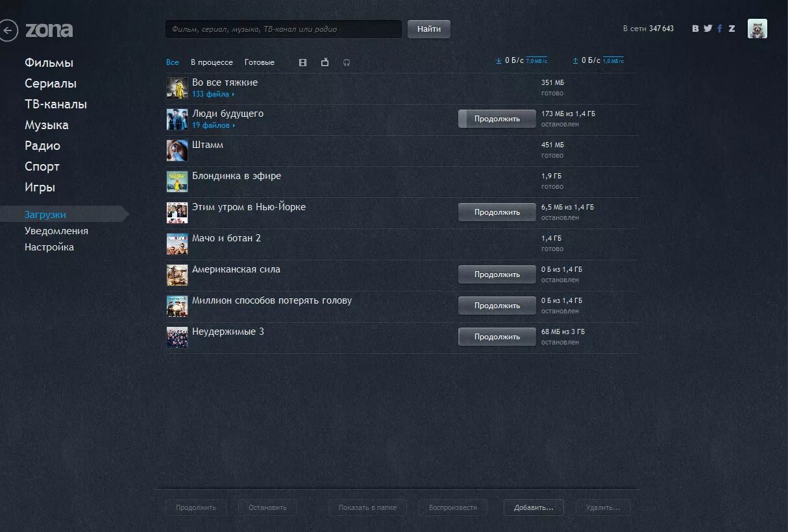Screen dimensions: 788x532
Task: Open poster thumbnail for Блондинка в эфире
Action: click(x=177, y=181)
